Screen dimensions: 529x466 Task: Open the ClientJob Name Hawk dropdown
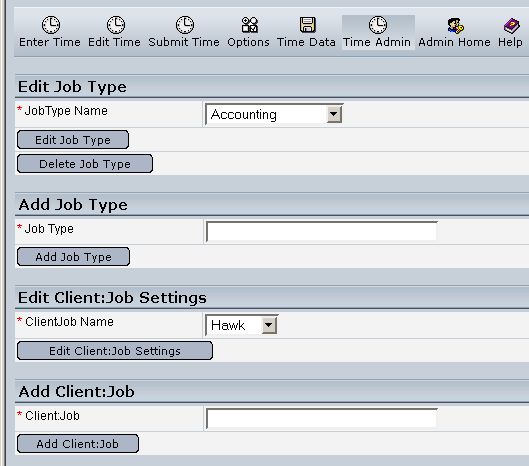(242, 325)
